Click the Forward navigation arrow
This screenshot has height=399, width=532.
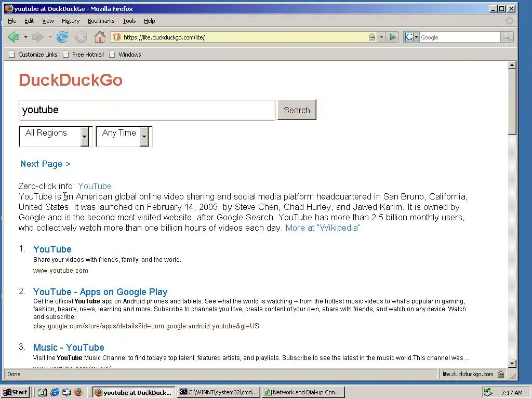pyautogui.click(x=37, y=37)
